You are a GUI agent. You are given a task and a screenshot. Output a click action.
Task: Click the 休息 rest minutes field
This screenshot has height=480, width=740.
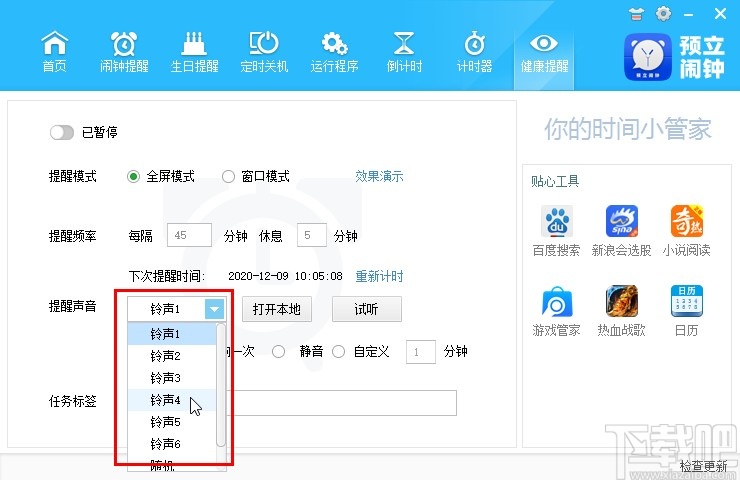312,235
